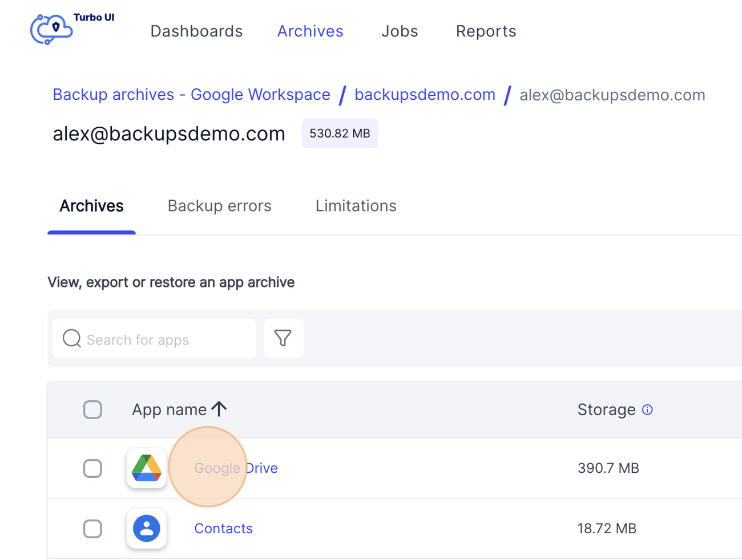Click the Turbo UI cloud logo
This screenshot has height=560, width=742.
pyautogui.click(x=51, y=29)
